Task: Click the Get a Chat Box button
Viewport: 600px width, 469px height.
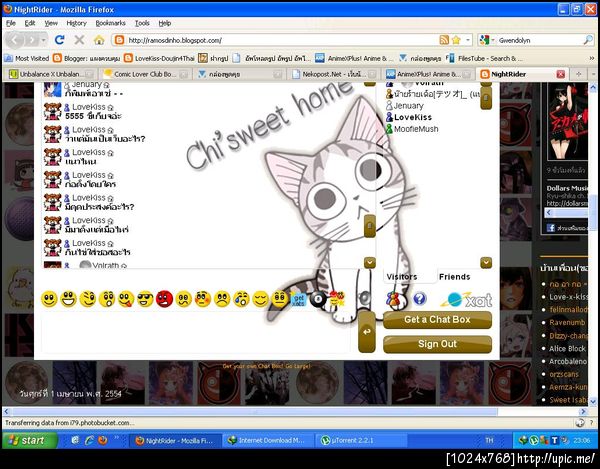Action: tap(437, 320)
